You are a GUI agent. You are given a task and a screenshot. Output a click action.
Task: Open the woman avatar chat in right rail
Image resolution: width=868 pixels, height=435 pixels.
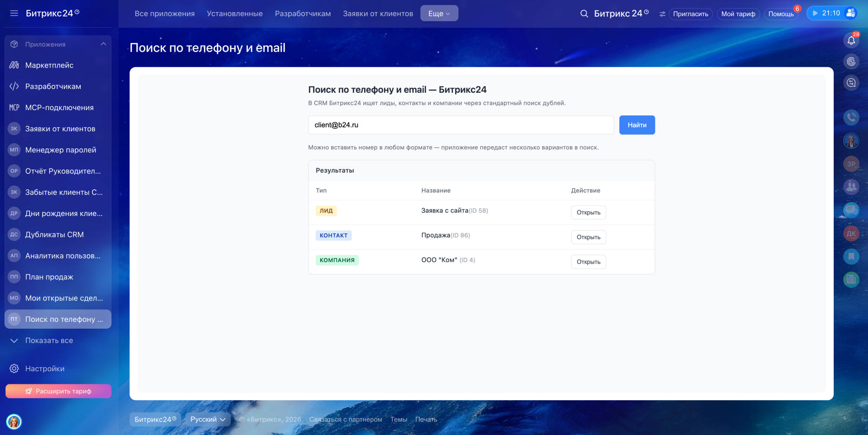tap(851, 141)
